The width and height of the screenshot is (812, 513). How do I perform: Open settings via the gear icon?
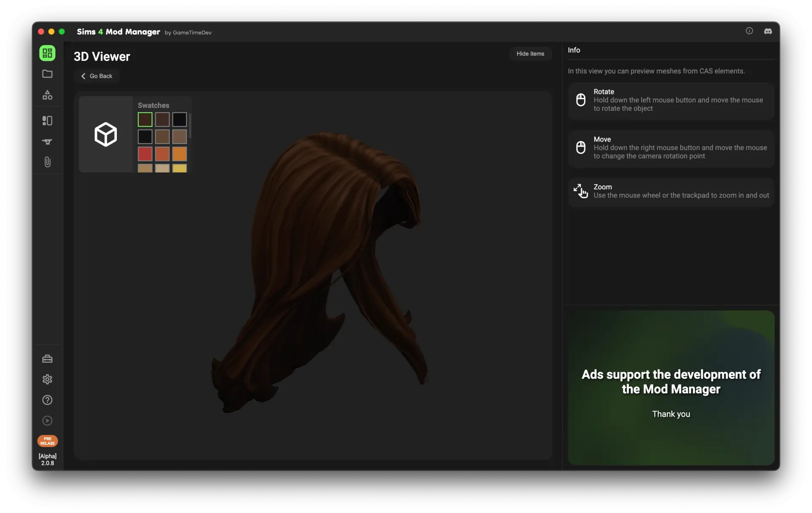coord(47,379)
